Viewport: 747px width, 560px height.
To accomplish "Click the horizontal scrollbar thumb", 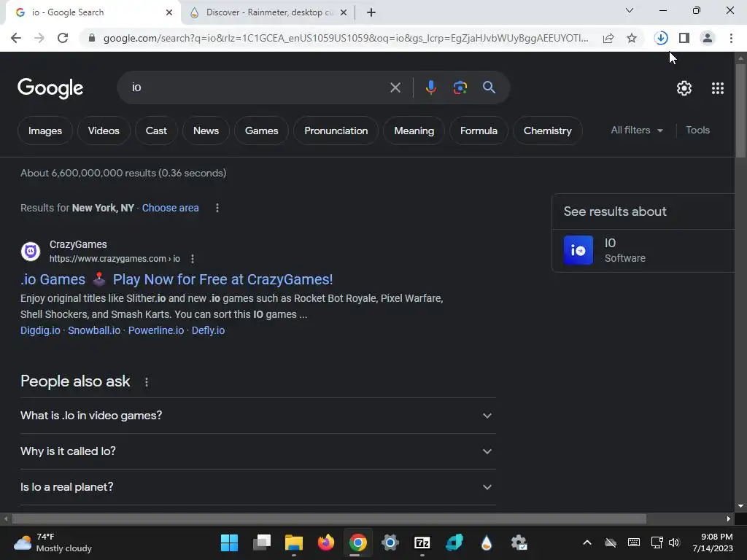I will tap(329, 518).
